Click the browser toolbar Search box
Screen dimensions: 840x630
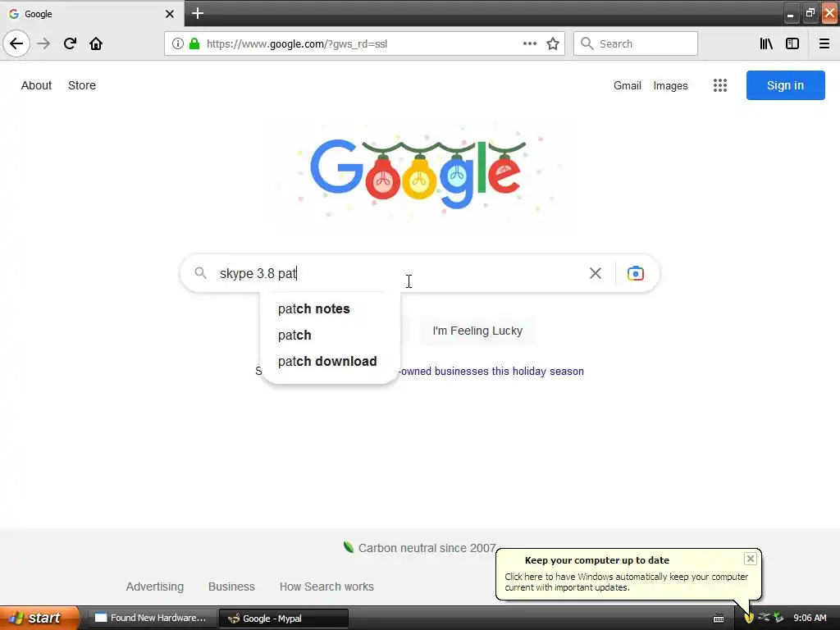click(636, 43)
